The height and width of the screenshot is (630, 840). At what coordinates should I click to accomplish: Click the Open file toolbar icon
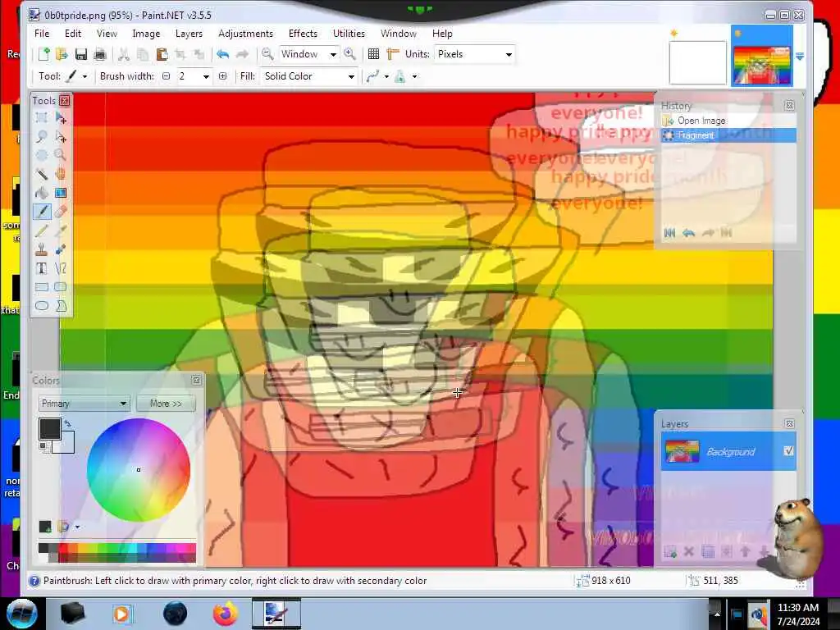pos(62,54)
